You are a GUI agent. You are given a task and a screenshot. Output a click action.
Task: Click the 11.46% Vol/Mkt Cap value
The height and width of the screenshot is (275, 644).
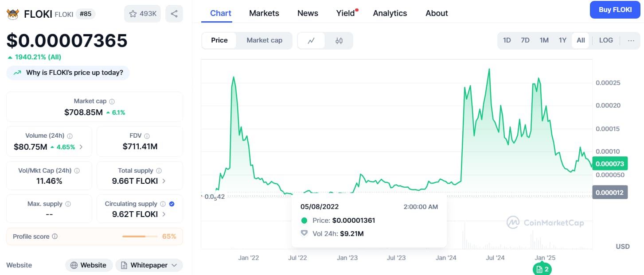[x=49, y=181]
